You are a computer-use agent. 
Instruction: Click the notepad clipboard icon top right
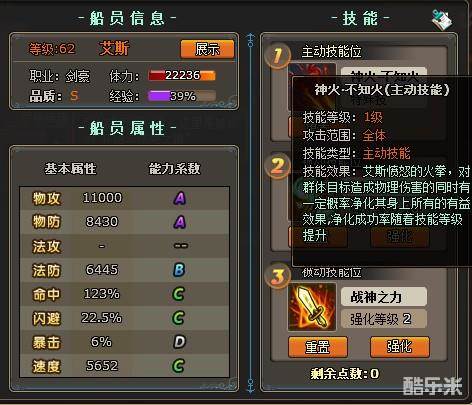pos(441,19)
